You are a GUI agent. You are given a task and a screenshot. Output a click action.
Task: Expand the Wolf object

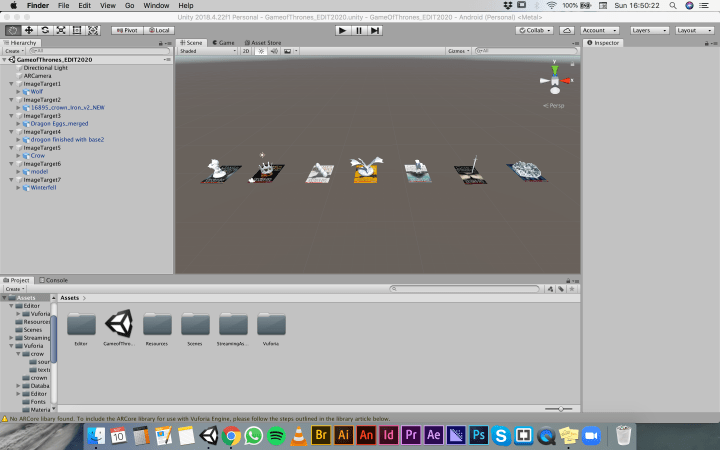pyautogui.click(x=18, y=92)
